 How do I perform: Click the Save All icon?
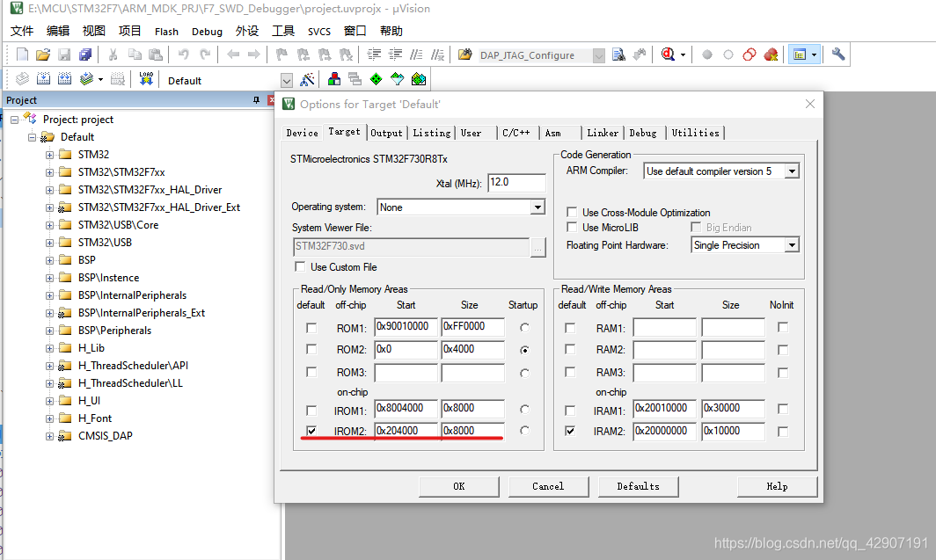(x=85, y=55)
